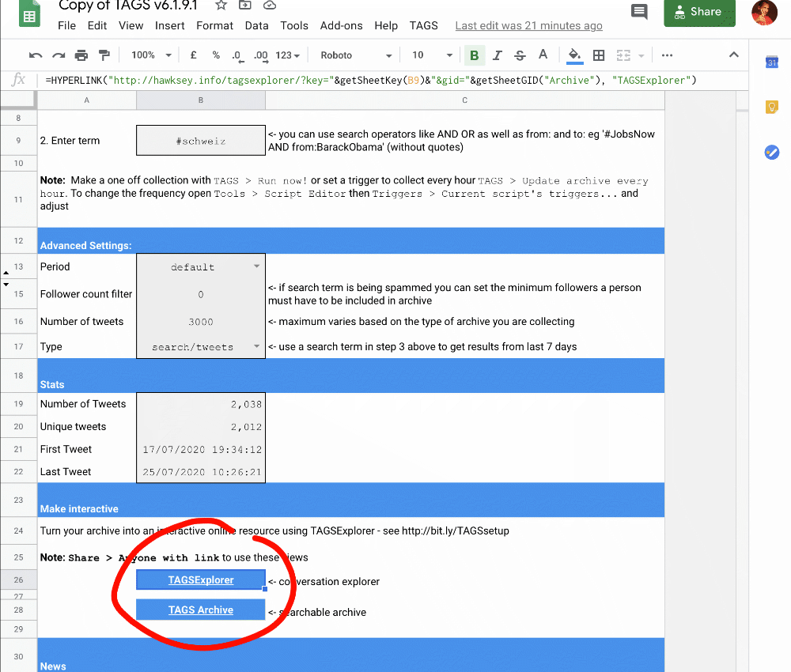Collapse the menus with the up chevron

coord(734,55)
